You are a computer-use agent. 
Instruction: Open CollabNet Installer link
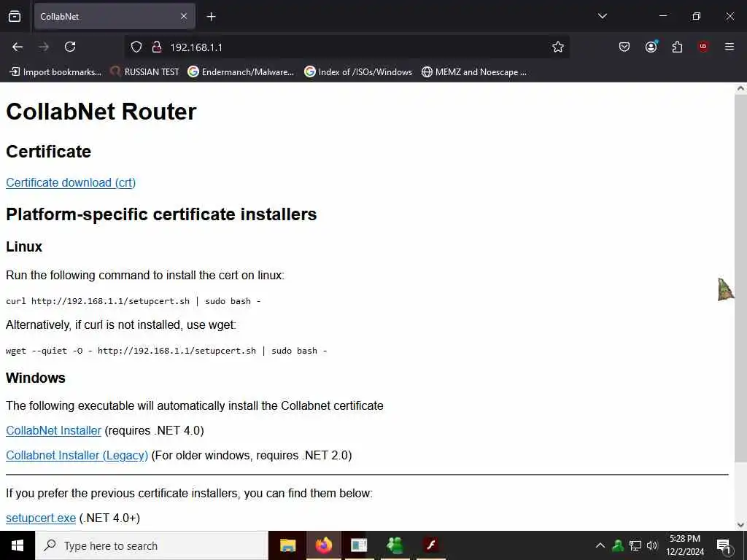coord(53,430)
